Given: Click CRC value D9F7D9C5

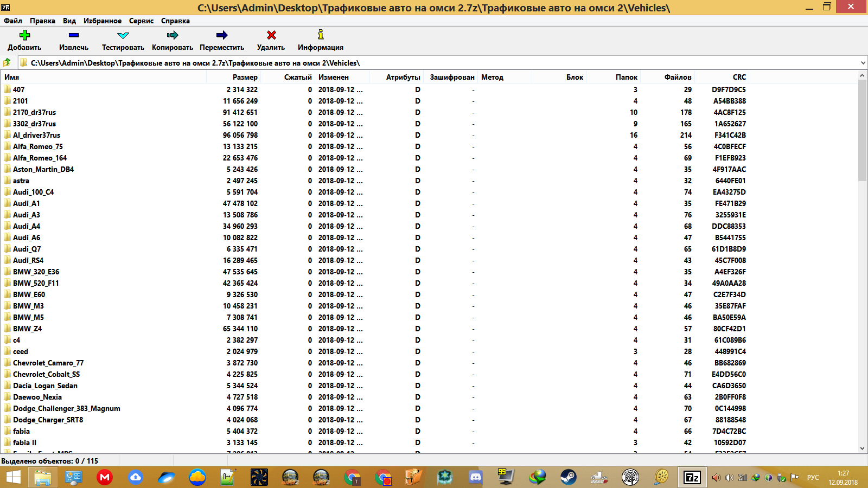Looking at the screenshot, I should 729,89.
